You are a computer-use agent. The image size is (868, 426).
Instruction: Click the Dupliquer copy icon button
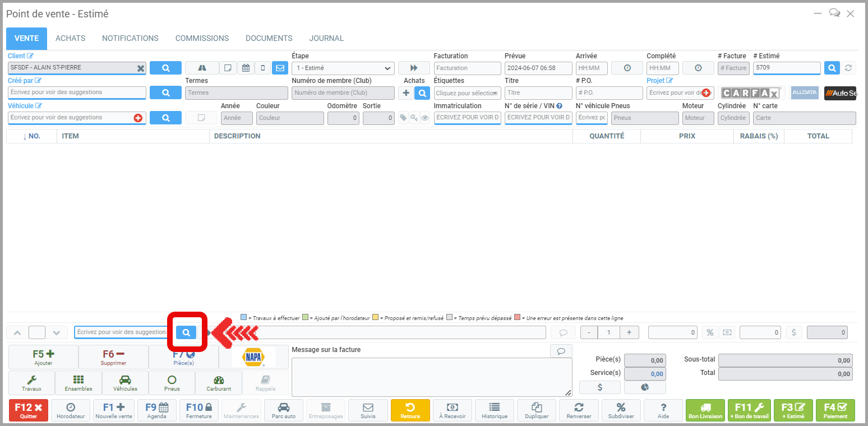(x=537, y=410)
